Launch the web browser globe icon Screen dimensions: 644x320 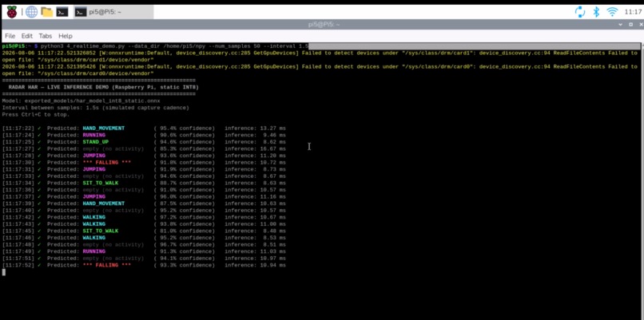point(32,12)
